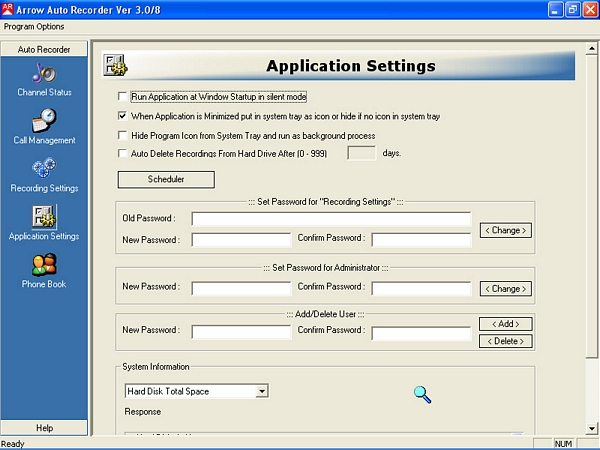Select Application Settings sidebar icon
Image resolution: width=600 pixels, height=450 pixels.
click(44, 217)
